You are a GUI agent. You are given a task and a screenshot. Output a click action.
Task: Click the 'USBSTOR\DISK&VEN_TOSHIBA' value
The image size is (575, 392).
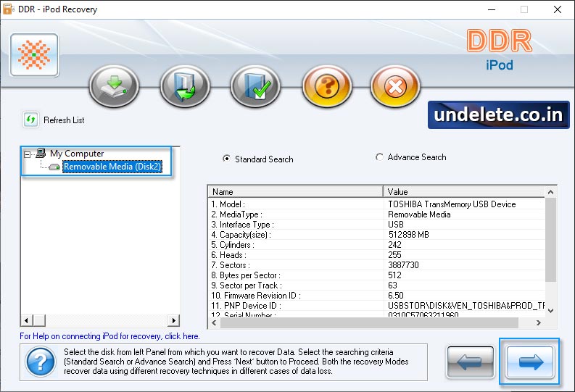[466, 306]
